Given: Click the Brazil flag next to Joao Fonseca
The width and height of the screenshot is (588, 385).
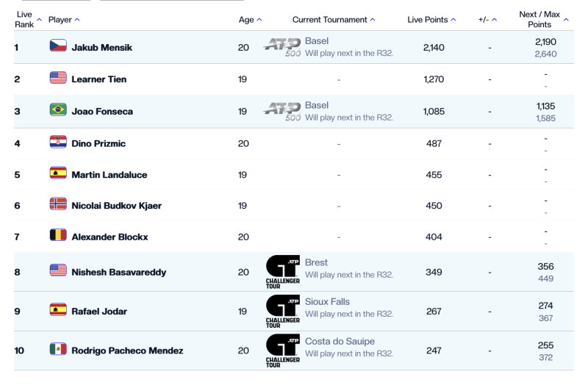Looking at the screenshot, I should pyautogui.click(x=58, y=109).
